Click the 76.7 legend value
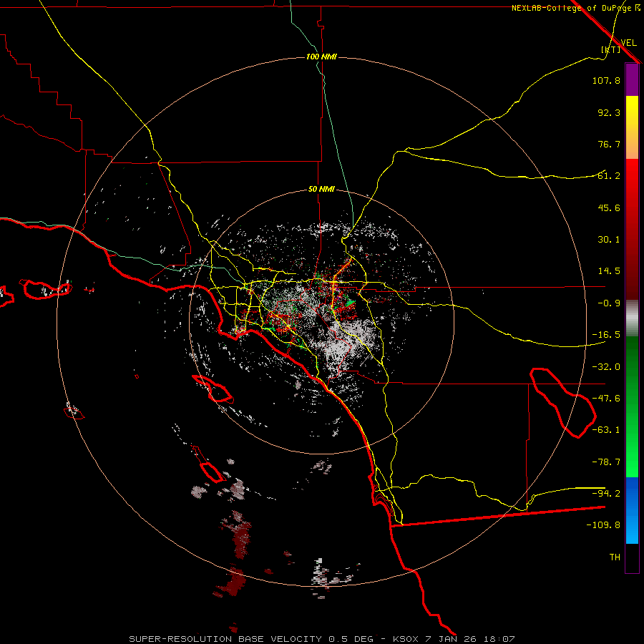The height and width of the screenshot is (644, 644). (x=609, y=144)
